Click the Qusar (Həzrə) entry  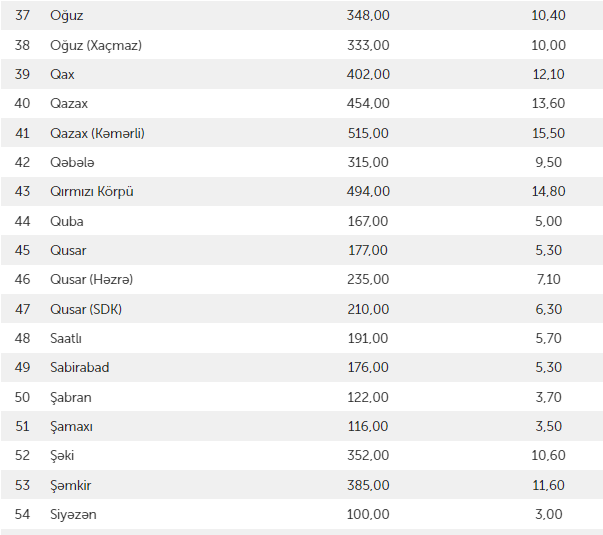click(x=91, y=280)
